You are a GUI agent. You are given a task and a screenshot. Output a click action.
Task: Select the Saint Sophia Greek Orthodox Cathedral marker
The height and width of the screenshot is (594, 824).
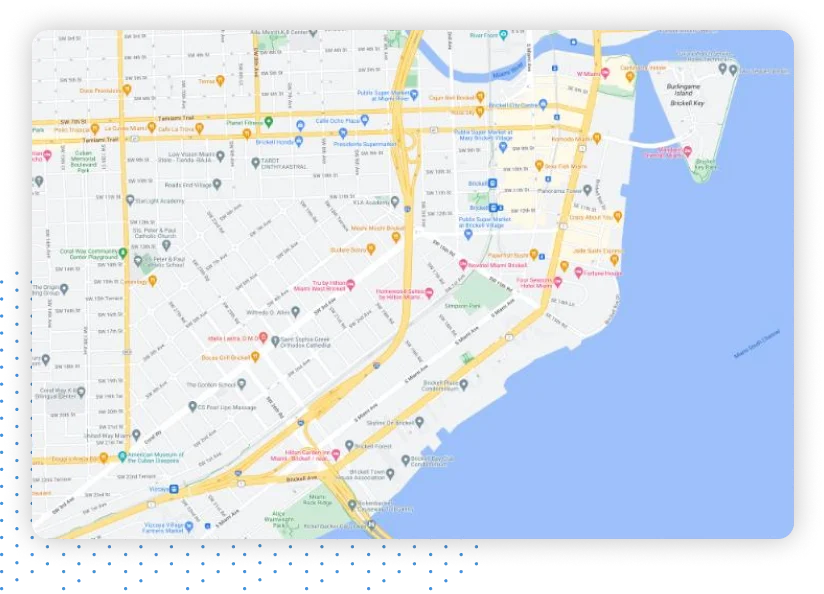click(x=274, y=339)
